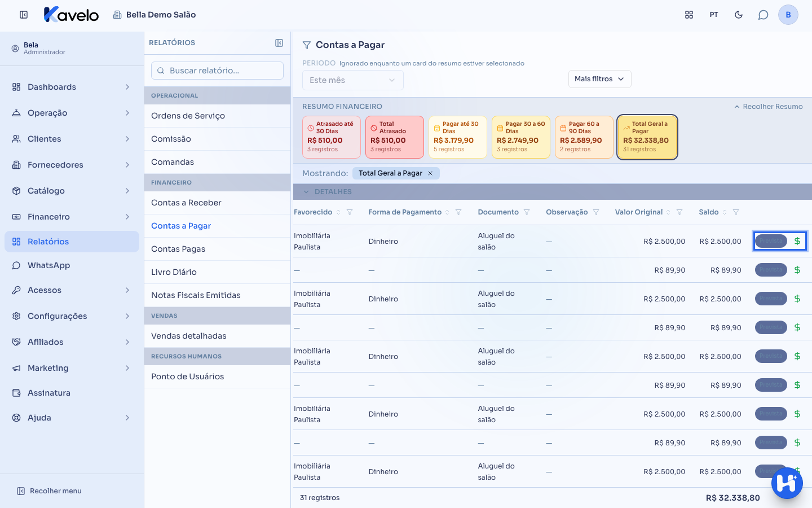Open the apps grid icon in the top bar
Viewport: 812px width, 508px height.
pyautogui.click(x=689, y=15)
